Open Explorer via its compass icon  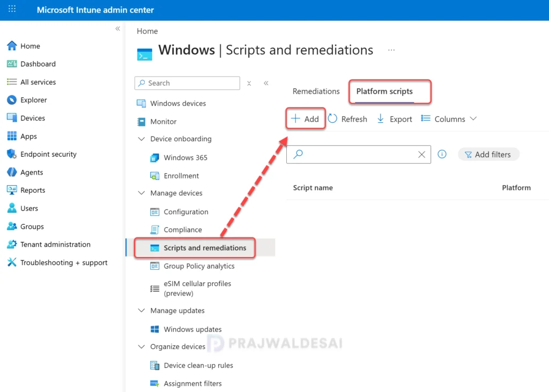click(12, 100)
